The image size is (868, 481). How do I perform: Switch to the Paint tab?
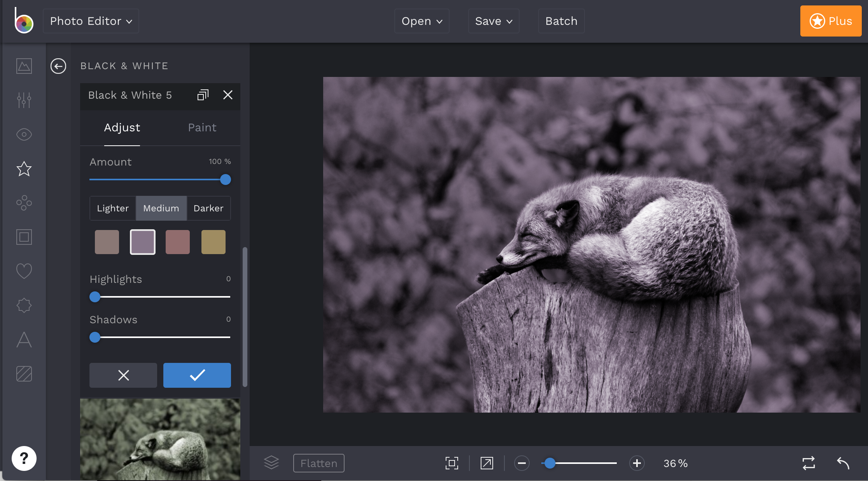point(202,127)
